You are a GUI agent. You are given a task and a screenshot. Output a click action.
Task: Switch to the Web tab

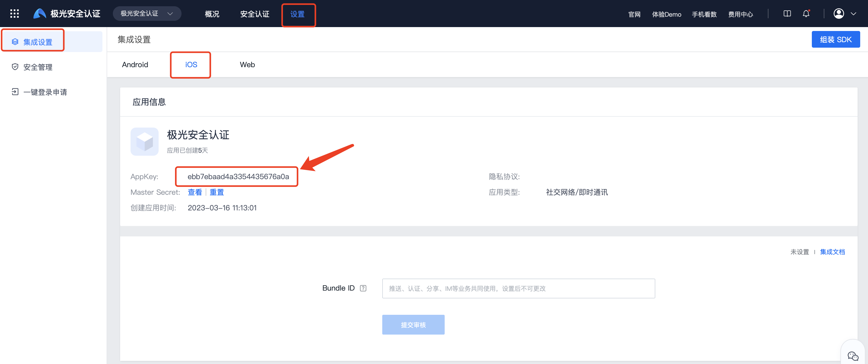tap(247, 64)
